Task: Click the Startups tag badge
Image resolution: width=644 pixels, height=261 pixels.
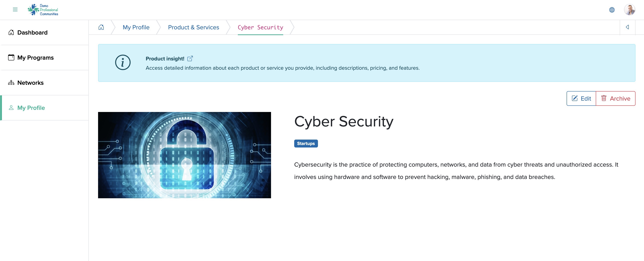Action: click(x=306, y=143)
